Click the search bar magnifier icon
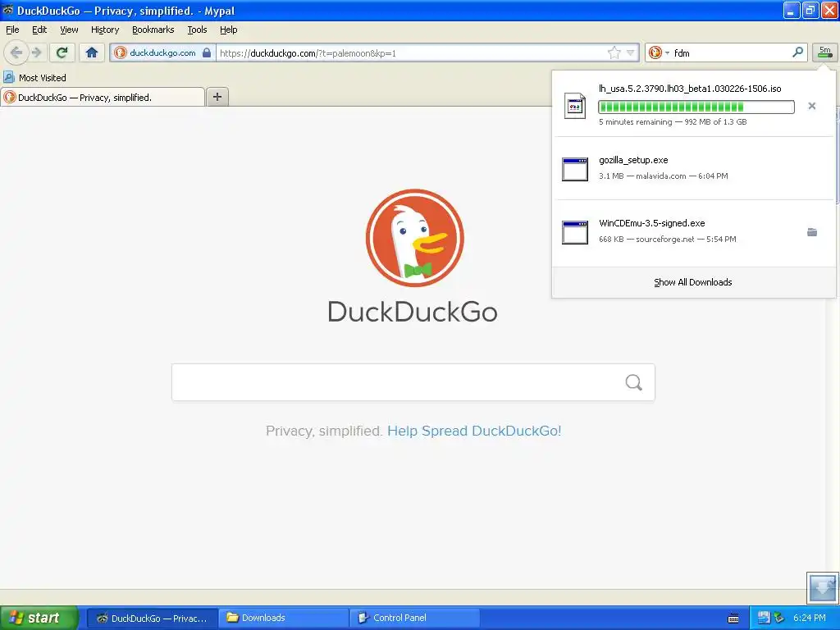840x630 pixels. pos(797,52)
